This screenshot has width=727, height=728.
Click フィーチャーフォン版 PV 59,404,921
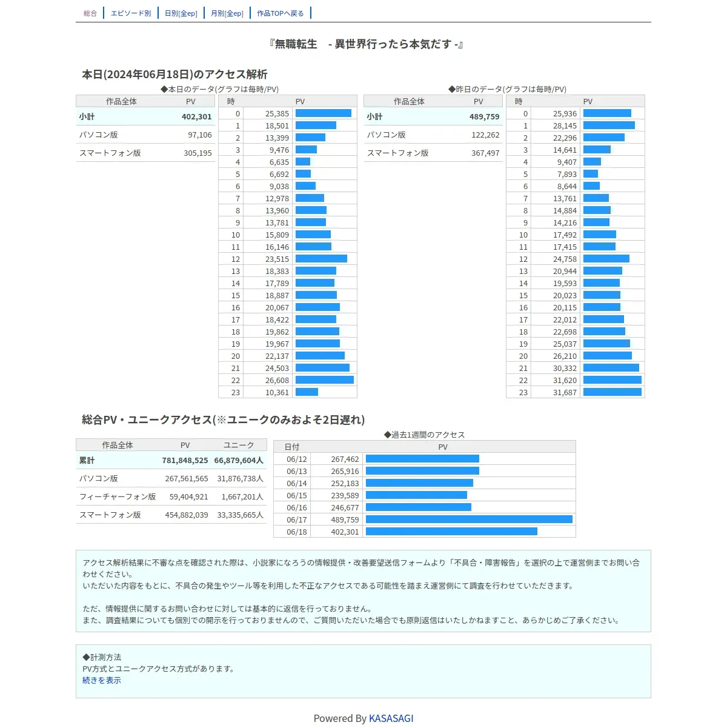pos(188,496)
